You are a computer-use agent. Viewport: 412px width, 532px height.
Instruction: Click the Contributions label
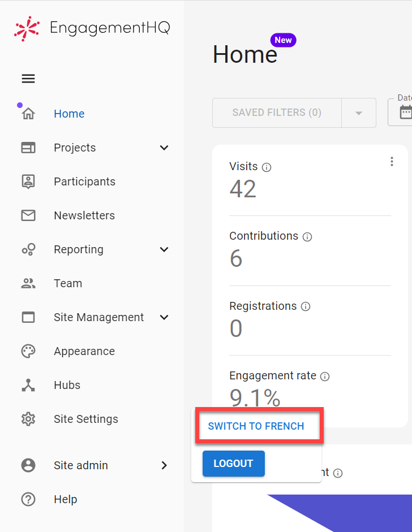coord(264,236)
